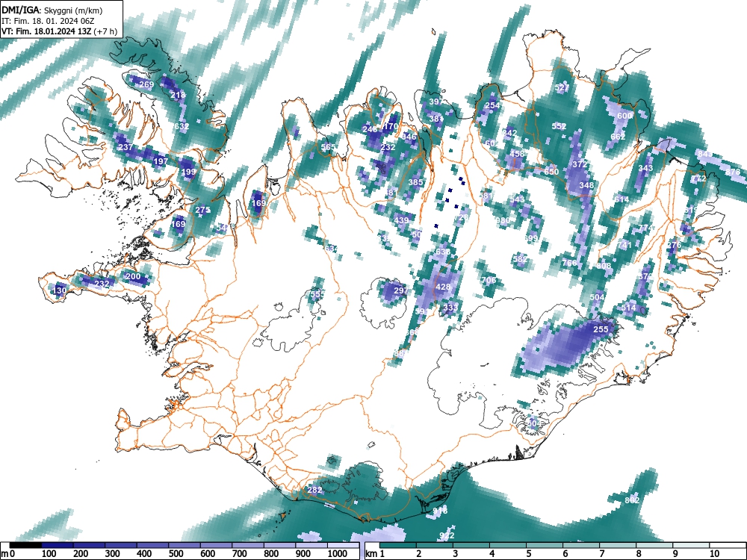The image size is (747, 560).
Task: Click the '1000' label on the metre legend
Action: click(338, 554)
